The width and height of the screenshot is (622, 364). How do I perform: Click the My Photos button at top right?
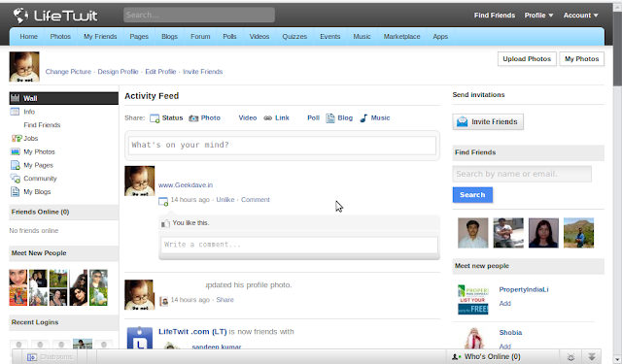(581, 58)
